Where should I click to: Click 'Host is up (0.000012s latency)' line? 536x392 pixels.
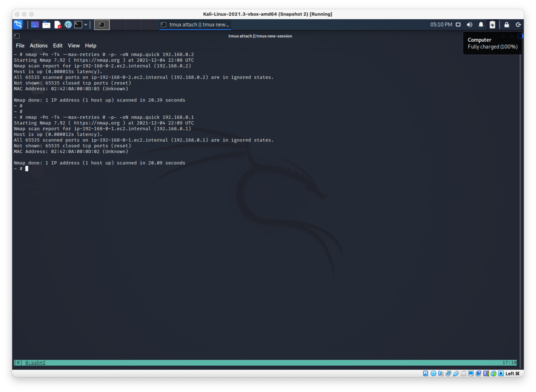pos(58,134)
